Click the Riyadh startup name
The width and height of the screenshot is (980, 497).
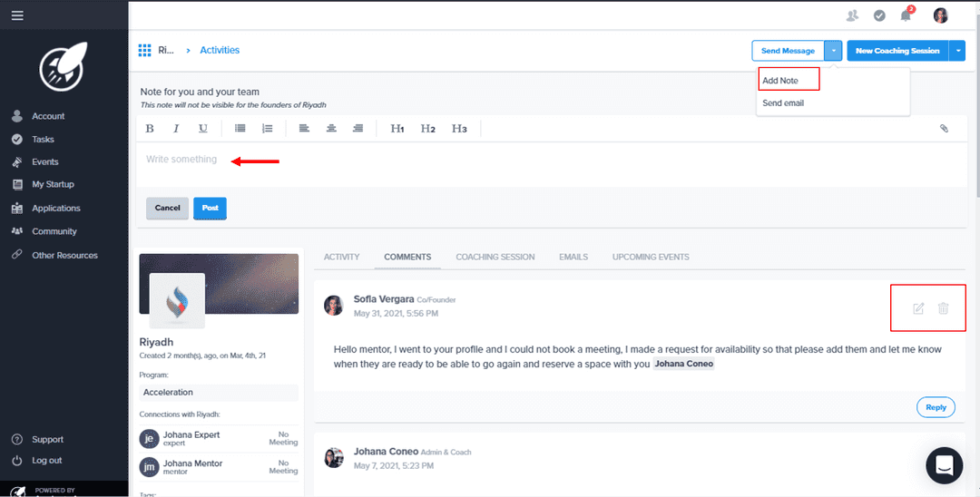pyautogui.click(x=156, y=342)
